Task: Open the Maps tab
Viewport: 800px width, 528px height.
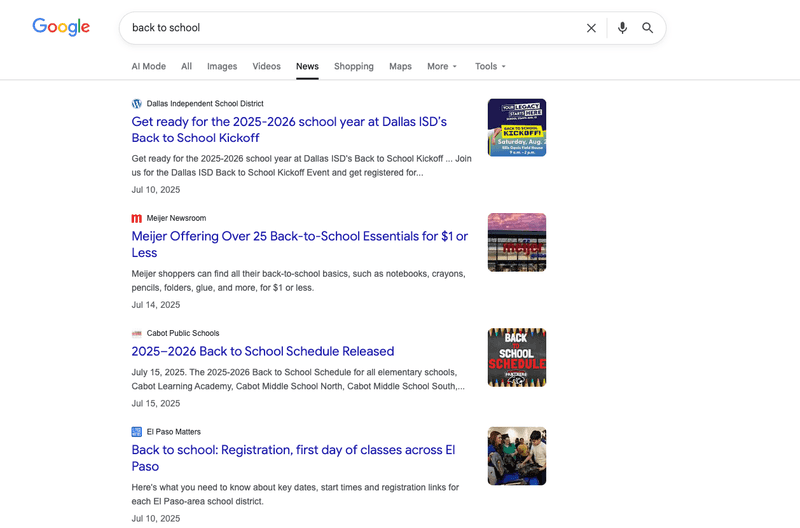Action: point(401,66)
